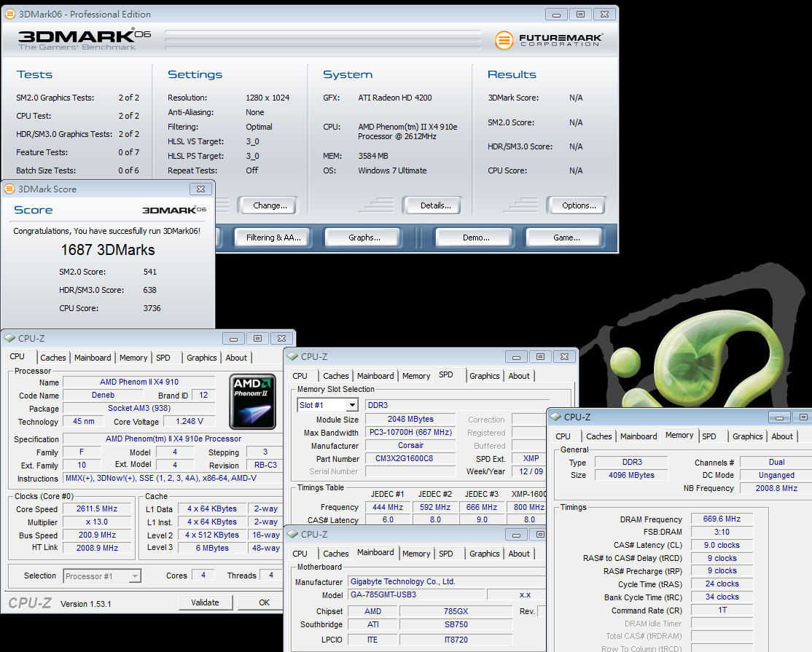Click the Multiplier value 'x 13.0'
The image size is (812, 652).
[97, 522]
